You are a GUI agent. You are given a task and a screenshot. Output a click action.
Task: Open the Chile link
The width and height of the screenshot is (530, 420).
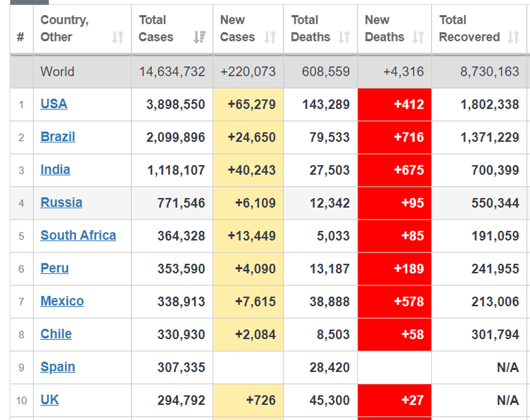56,334
